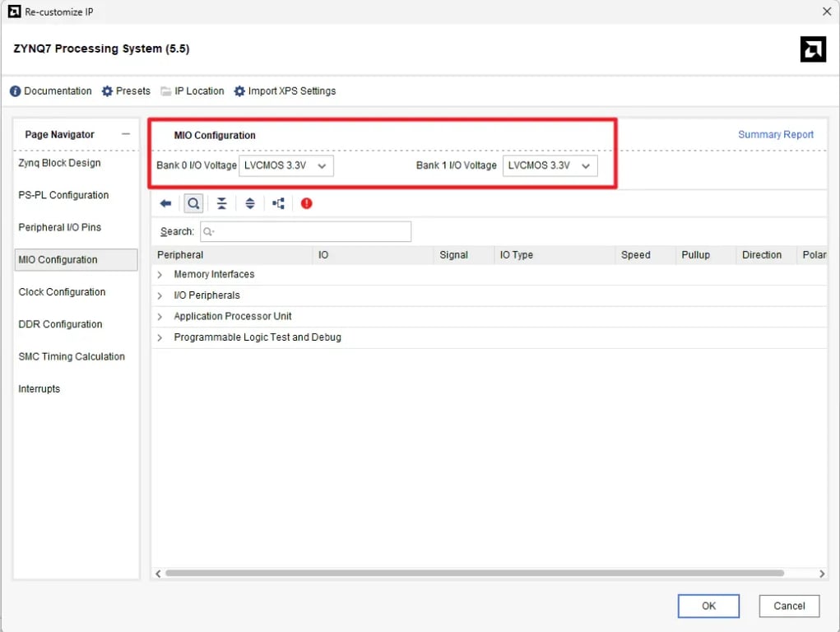Image resolution: width=840 pixels, height=632 pixels.
Task: Collapse the Page Navigator panel
Action: 126,134
